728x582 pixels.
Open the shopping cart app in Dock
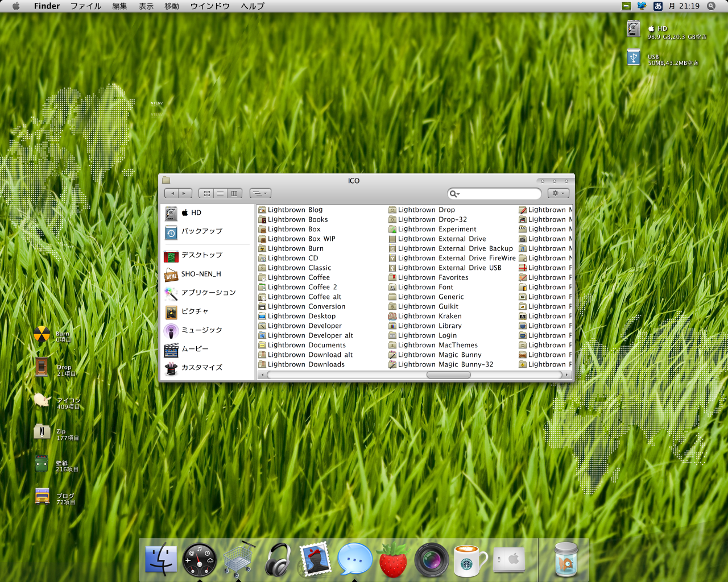click(x=239, y=559)
